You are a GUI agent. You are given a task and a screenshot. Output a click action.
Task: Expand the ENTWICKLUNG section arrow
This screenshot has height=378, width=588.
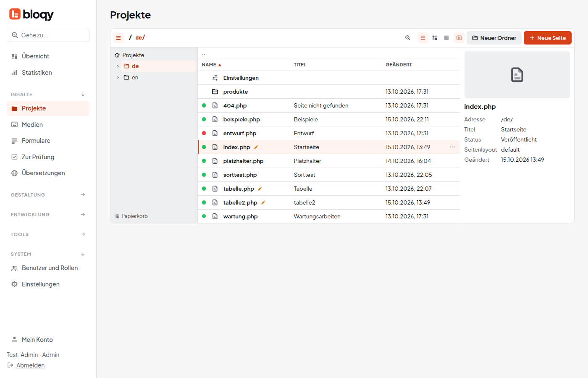coord(83,215)
